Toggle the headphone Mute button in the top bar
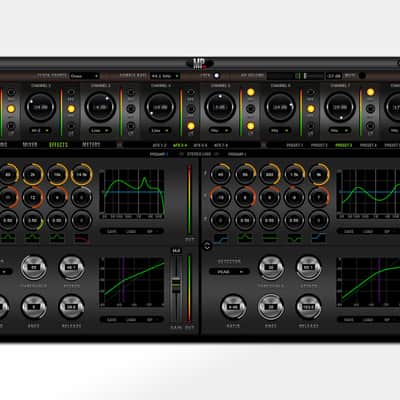Viewport: 400px width, 400px height. point(362,76)
